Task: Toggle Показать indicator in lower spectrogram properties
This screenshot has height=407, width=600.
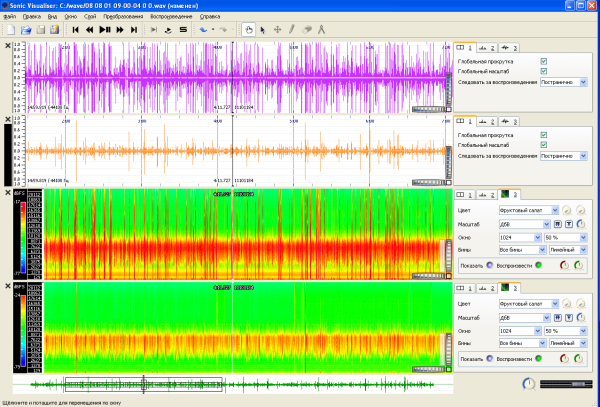Action: (x=489, y=359)
